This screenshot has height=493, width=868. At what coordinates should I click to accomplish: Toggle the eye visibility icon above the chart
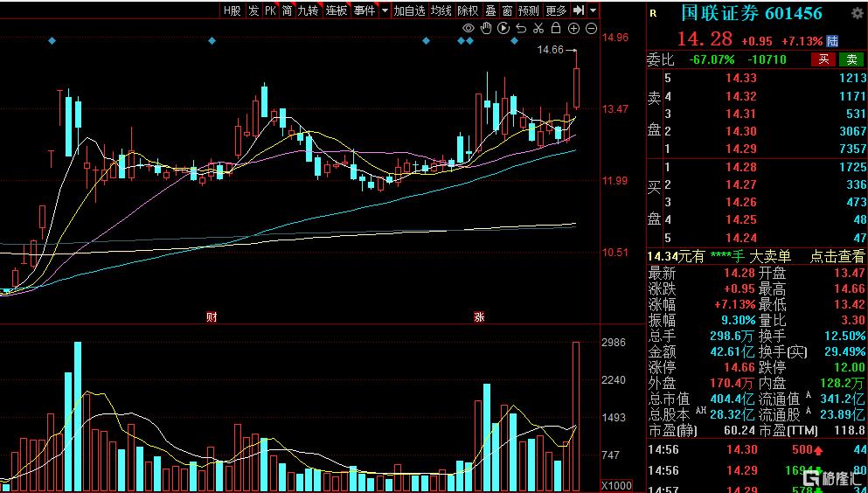click(469, 28)
